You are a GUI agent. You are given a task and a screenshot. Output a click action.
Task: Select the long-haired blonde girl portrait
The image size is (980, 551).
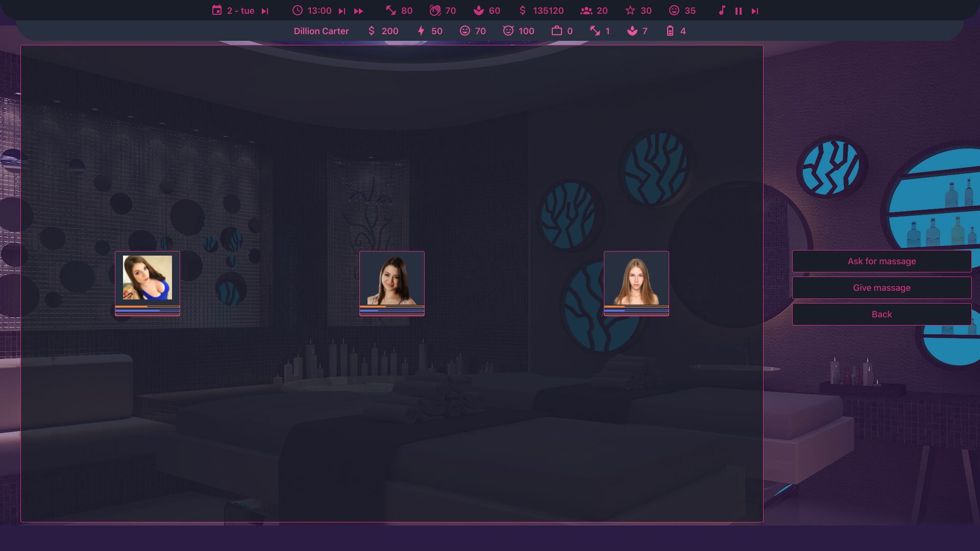click(x=636, y=279)
